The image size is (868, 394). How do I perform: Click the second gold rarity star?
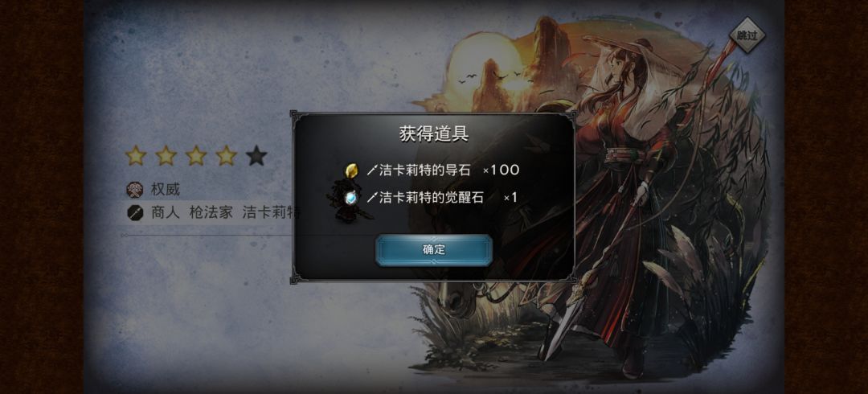tap(166, 156)
